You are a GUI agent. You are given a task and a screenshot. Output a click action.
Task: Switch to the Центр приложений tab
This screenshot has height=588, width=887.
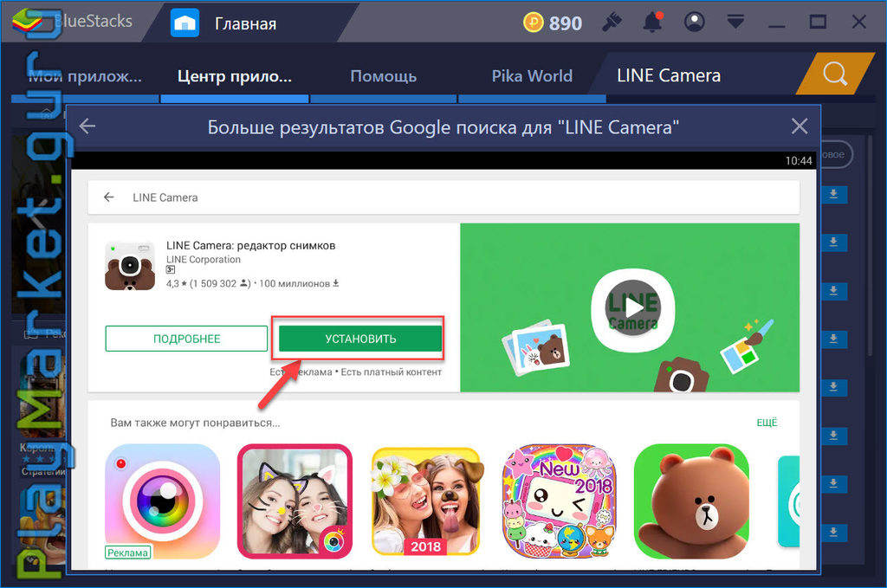[x=234, y=76]
